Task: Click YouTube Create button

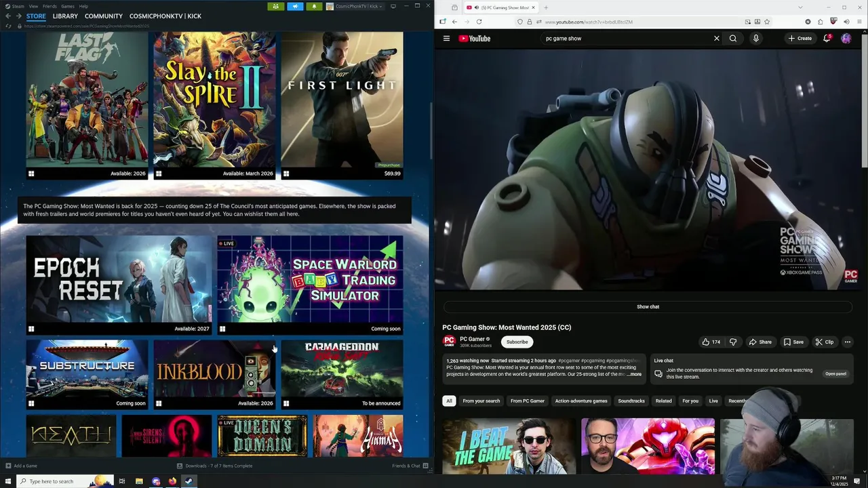Action: (800, 39)
